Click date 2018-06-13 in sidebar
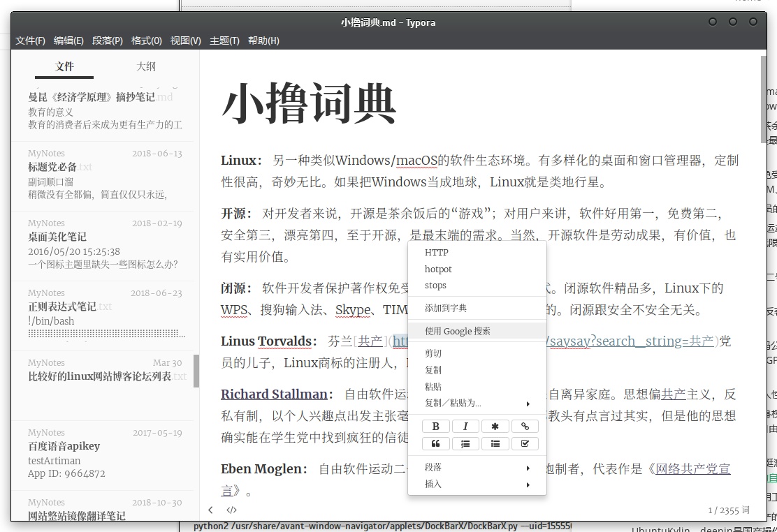The width and height of the screenshot is (777, 532). click(157, 154)
